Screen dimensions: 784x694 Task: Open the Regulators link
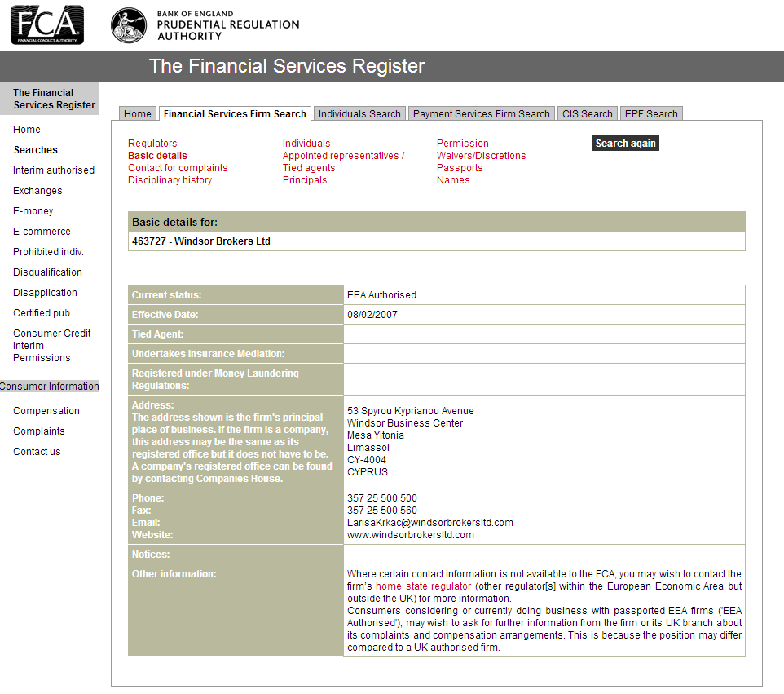(152, 143)
